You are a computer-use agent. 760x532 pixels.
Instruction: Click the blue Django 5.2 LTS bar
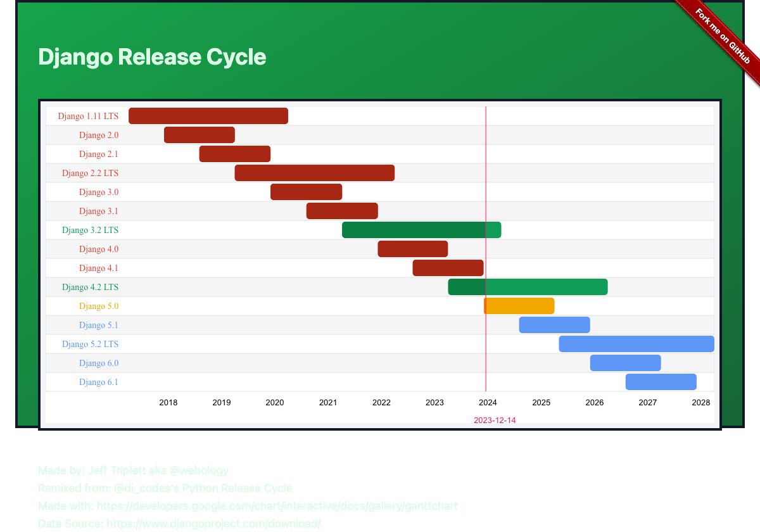(x=636, y=343)
